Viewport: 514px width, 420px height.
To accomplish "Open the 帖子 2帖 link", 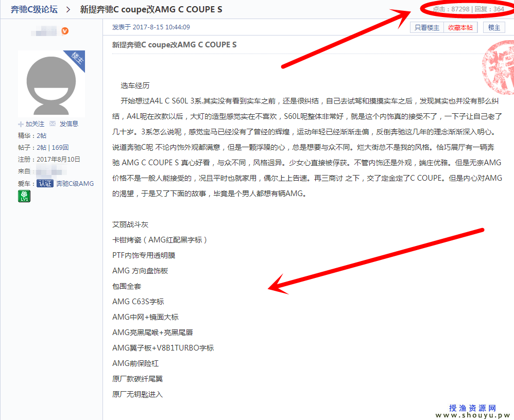I will click(41, 147).
